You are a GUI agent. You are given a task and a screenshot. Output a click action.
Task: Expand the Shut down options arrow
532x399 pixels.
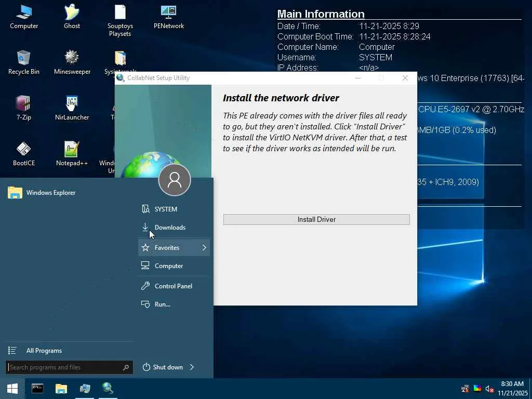click(x=192, y=367)
